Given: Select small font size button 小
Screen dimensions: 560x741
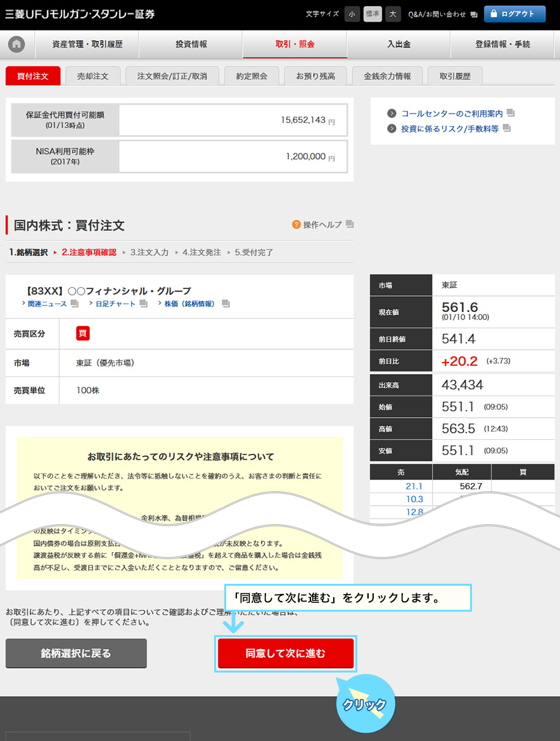Looking at the screenshot, I should [352, 14].
